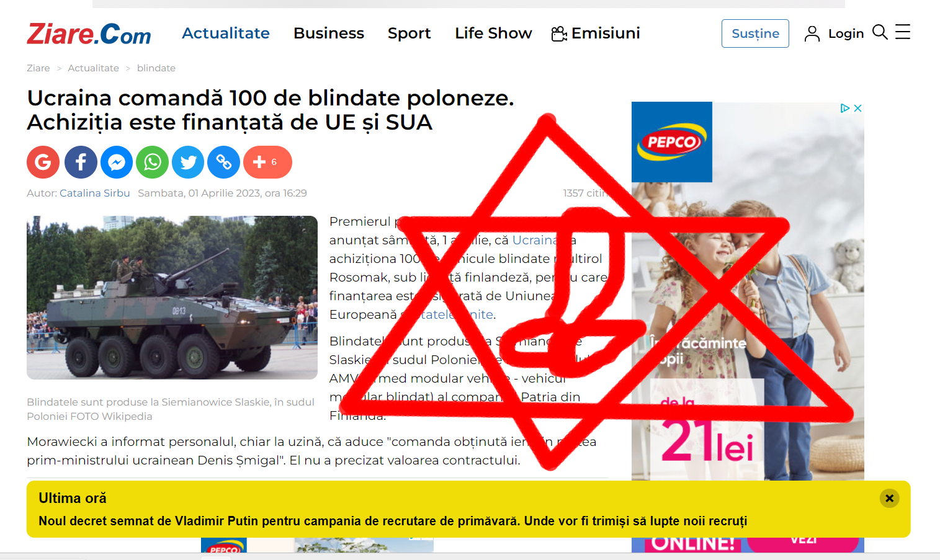
Task: Share article via Messenger icon
Action: (117, 162)
